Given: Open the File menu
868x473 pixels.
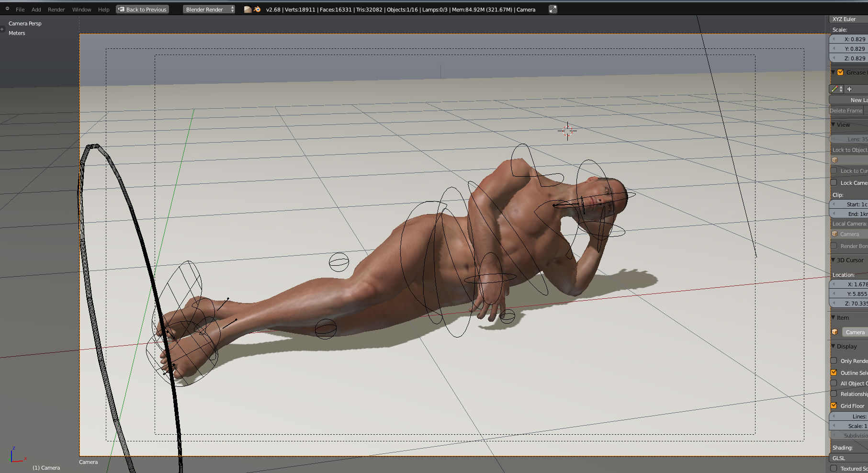Looking at the screenshot, I should click(20, 10).
